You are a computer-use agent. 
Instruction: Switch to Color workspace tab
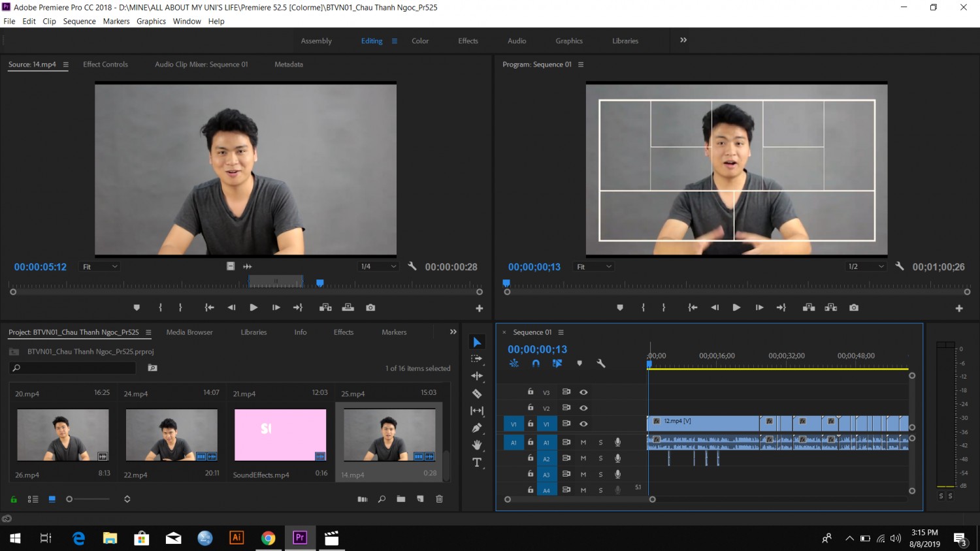[420, 40]
